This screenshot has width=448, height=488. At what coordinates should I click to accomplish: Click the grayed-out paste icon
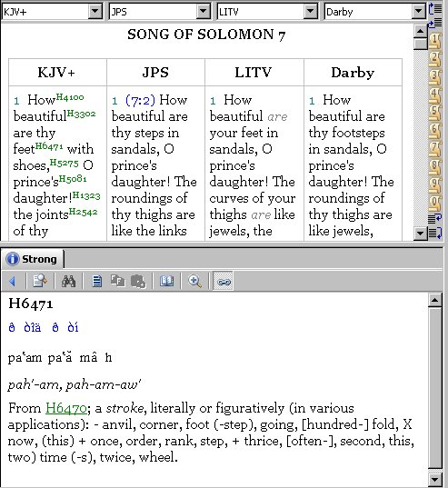(x=138, y=282)
